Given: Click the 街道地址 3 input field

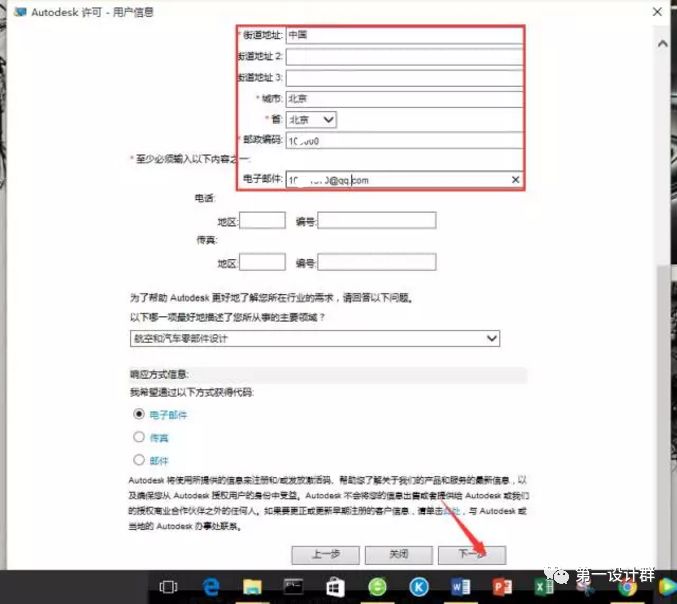Looking at the screenshot, I should 404,78.
